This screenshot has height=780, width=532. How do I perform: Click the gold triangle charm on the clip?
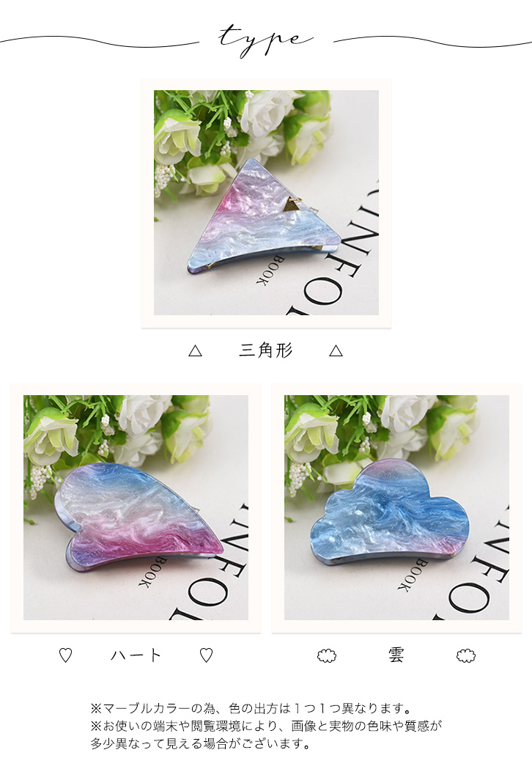292,204
